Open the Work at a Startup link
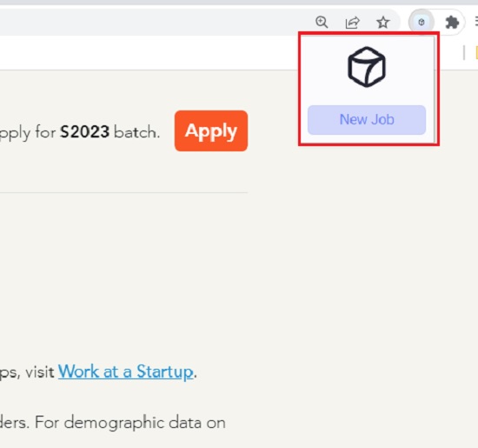This screenshot has height=448, width=478. [x=126, y=372]
